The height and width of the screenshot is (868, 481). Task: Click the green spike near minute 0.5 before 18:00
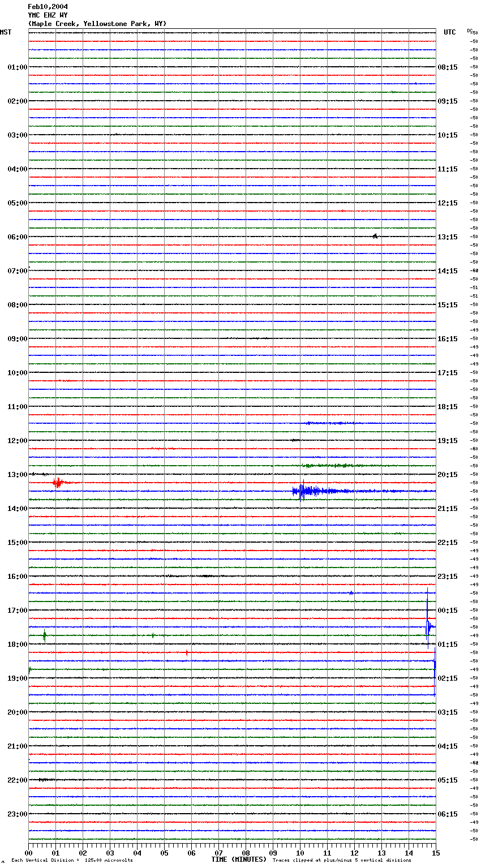point(44,635)
